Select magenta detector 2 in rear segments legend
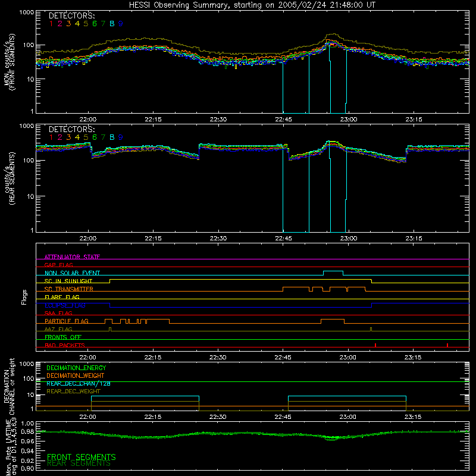The width and height of the screenshot is (476, 476). pyautogui.click(x=60, y=137)
